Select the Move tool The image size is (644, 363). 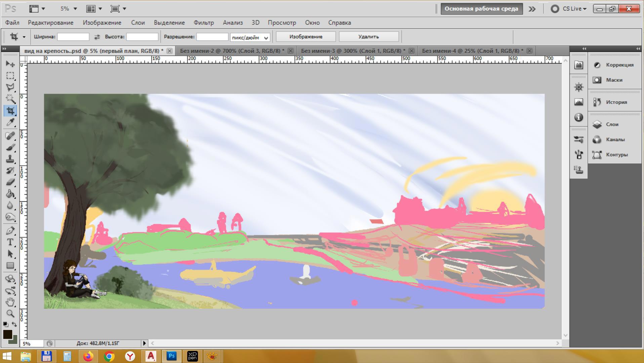pyautogui.click(x=10, y=64)
